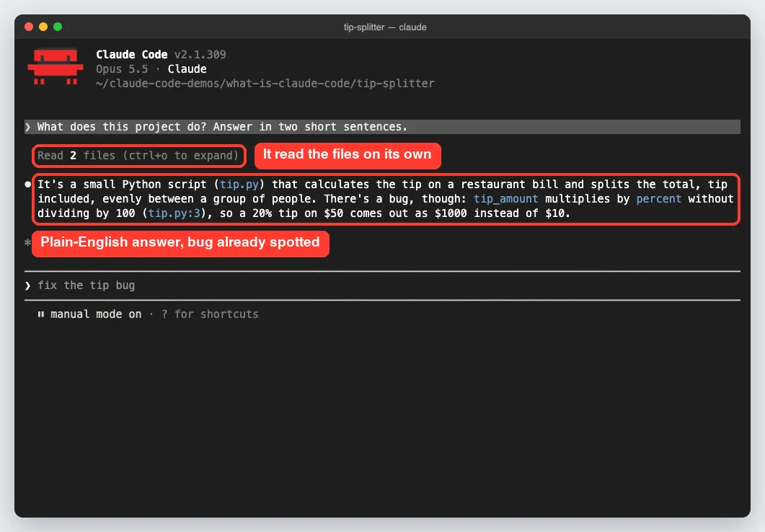Viewport: 765px width, 532px height.
Task: Click the version number v2.1.309
Action: (200, 55)
